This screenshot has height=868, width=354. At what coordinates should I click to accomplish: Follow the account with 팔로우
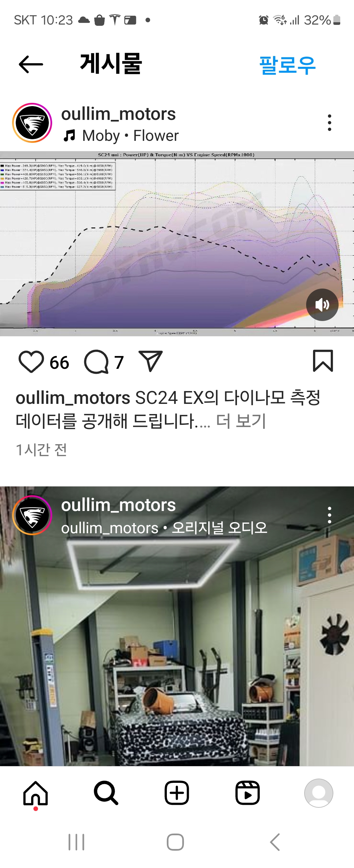click(x=287, y=65)
